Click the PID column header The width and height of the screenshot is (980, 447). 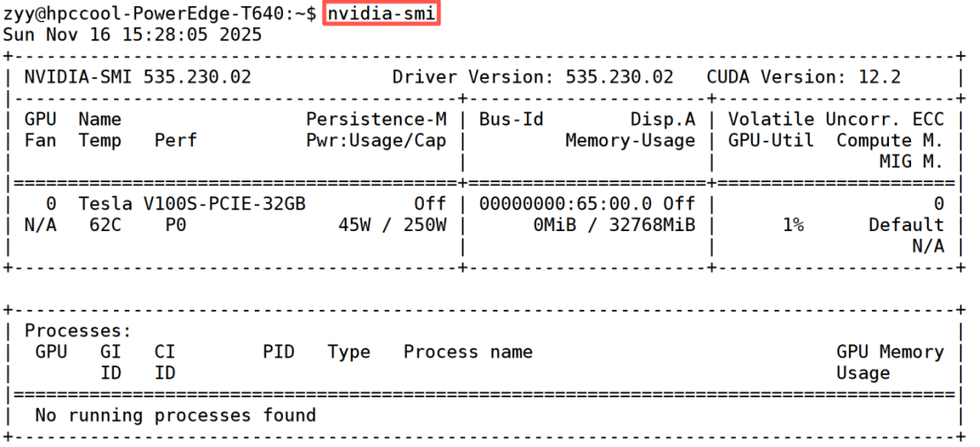pos(279,352)
